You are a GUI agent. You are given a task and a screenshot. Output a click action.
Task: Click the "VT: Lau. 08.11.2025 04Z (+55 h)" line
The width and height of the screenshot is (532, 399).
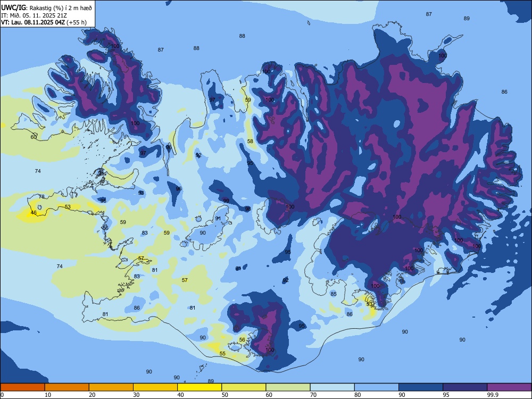tap(44, 22)
